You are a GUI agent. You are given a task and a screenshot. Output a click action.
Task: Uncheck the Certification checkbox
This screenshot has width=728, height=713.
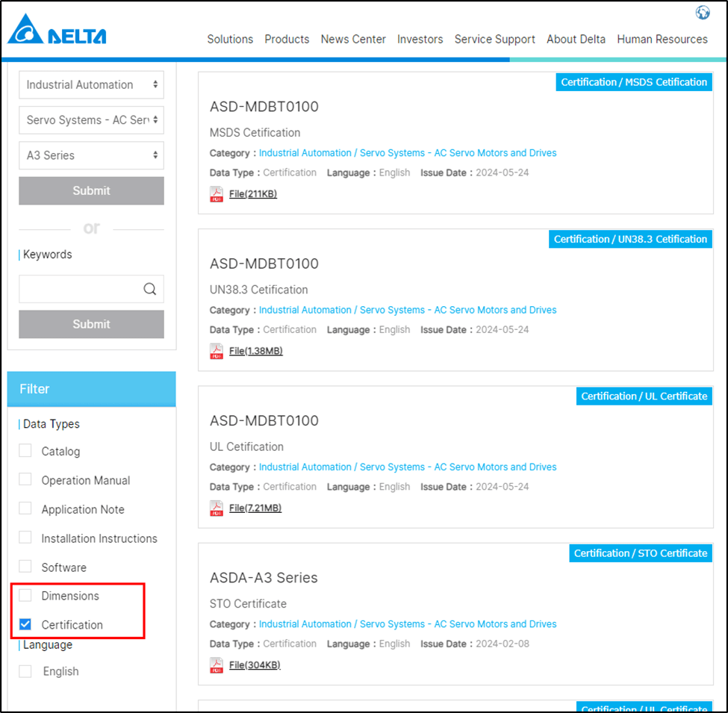(25, 624)
